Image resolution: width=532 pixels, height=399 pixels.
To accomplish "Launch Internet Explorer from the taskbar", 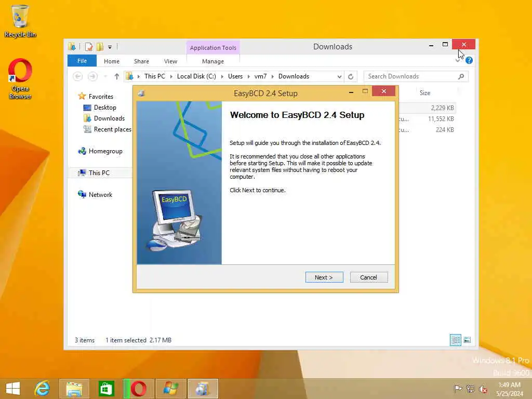I will (x=42, y=389).
